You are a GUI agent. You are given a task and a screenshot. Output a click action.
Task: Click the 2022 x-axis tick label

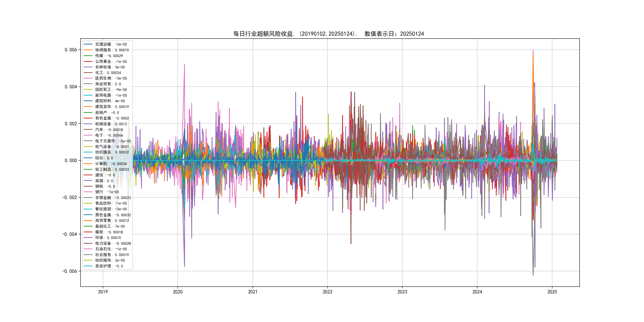coord(327,292)
